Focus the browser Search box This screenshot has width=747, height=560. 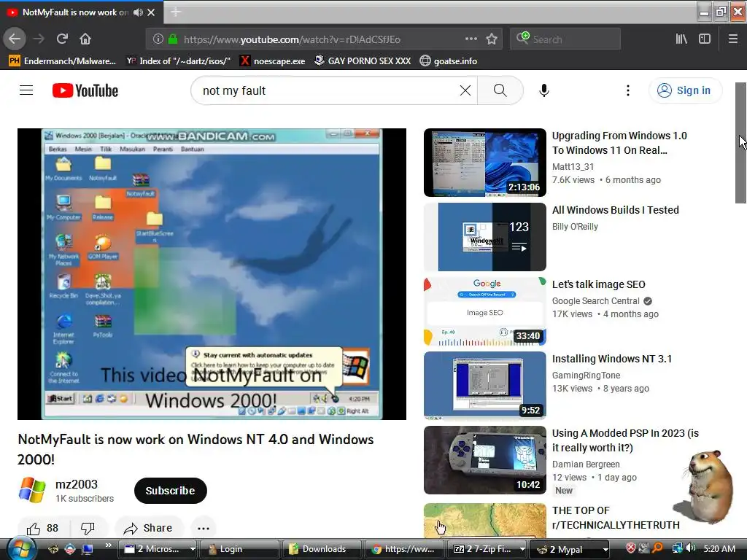coord(565,39)
